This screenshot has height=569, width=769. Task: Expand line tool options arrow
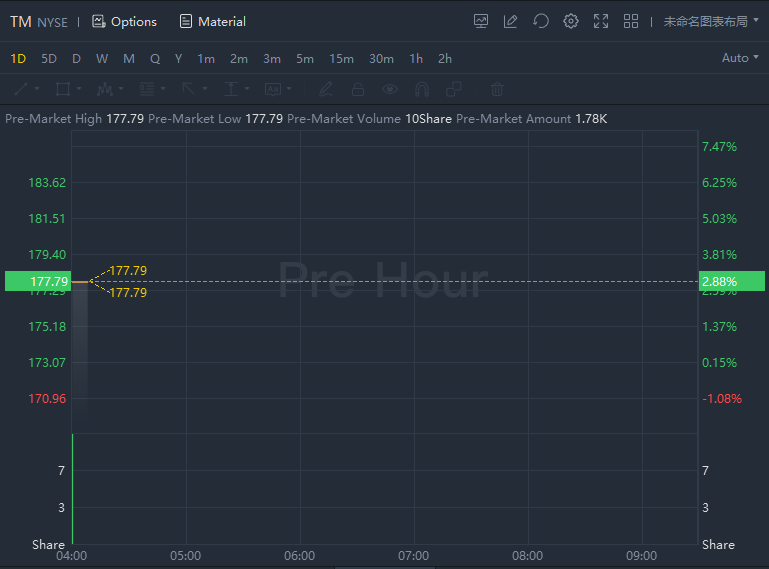37,89
